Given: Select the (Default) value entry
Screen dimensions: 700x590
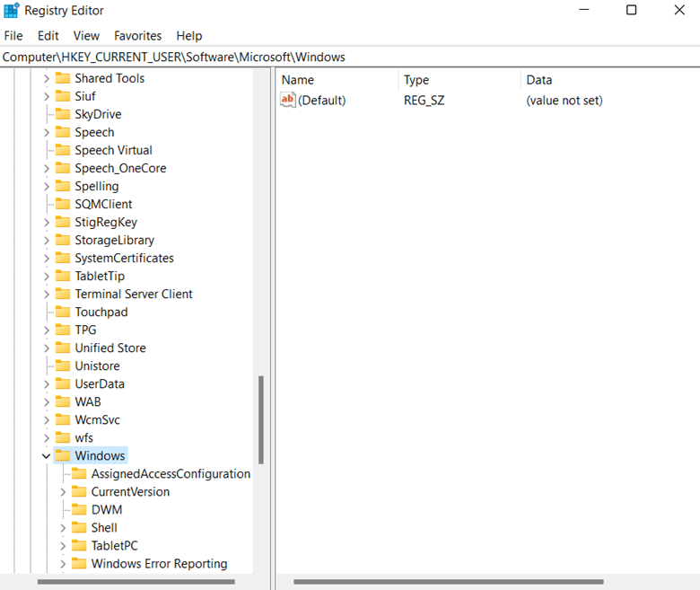Looking at the screenshot, I should click(x=322, y=101).
